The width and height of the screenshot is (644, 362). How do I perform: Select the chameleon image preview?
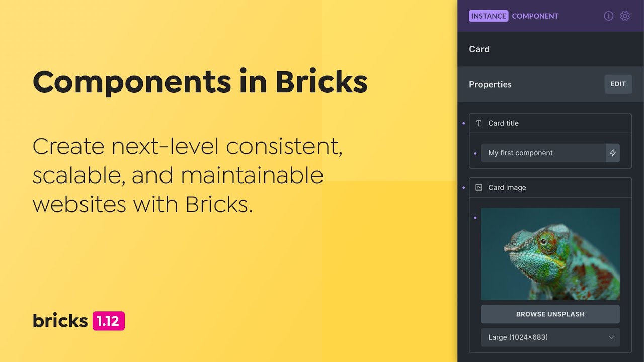coord(550,254)
